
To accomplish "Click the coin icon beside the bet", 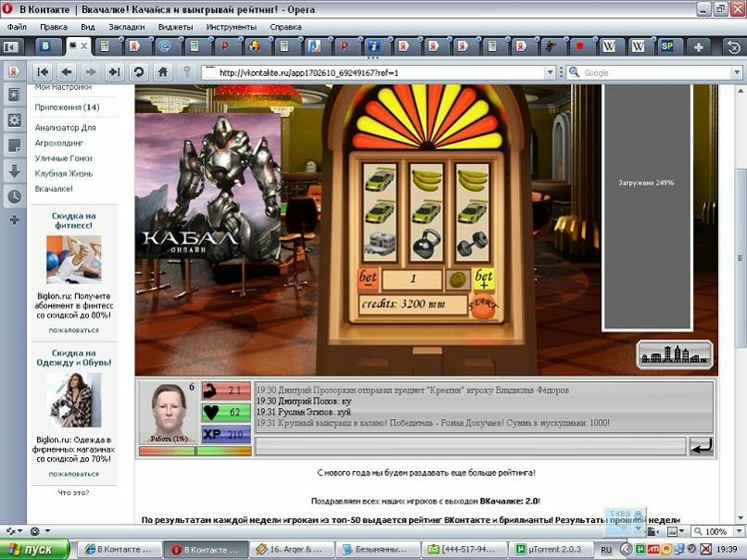I will (457, 280).
